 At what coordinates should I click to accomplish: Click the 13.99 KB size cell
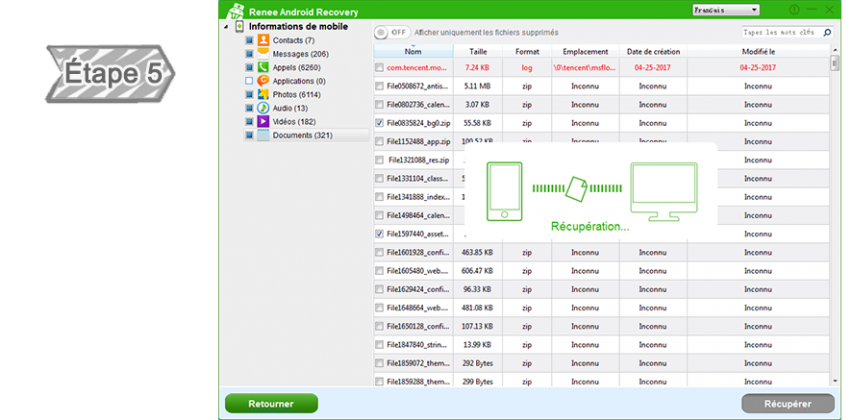click(x=478, y=345)
